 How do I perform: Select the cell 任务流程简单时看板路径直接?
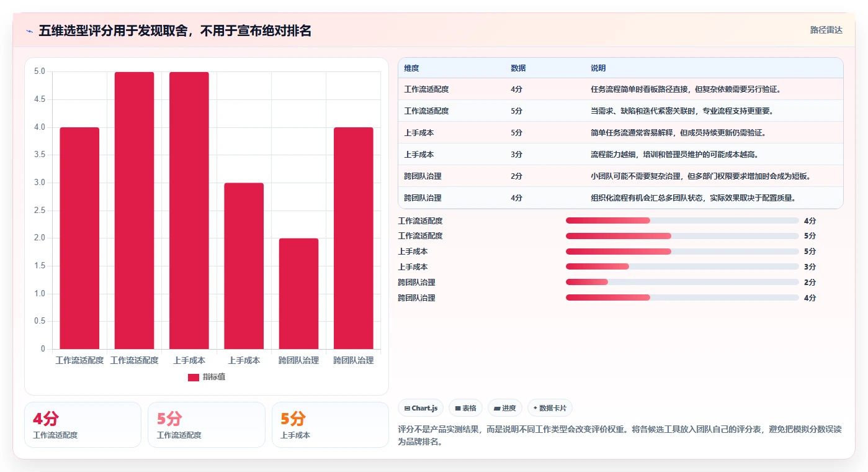click(686, 89)
